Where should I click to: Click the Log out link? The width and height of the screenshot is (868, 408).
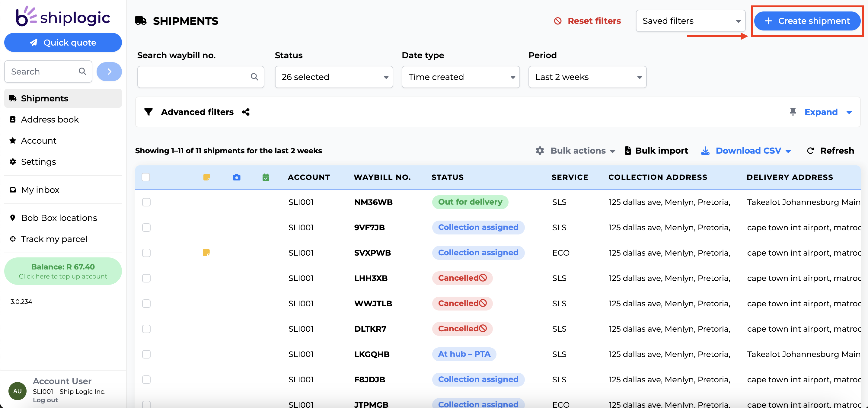[x=45, y=400]
